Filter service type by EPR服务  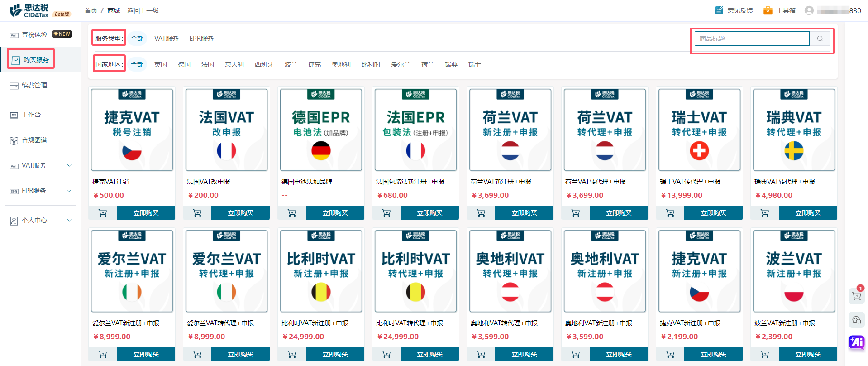[x=201, y=39]
